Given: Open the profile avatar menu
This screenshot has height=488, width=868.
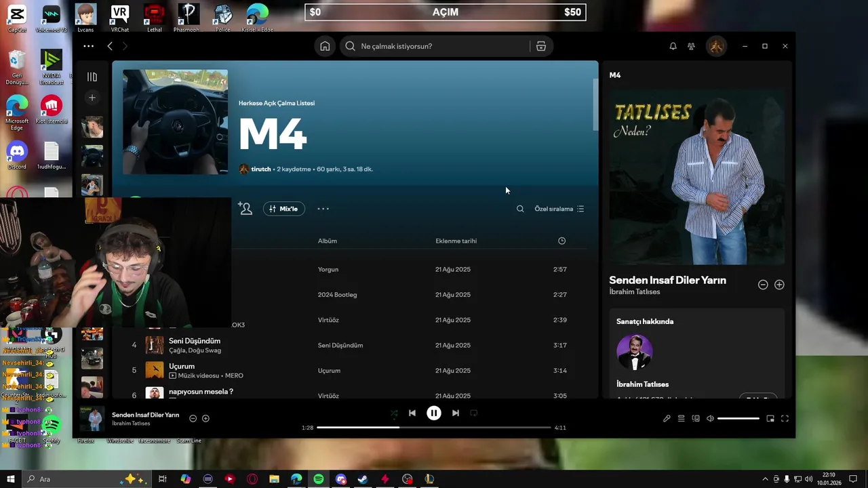Looking at the screenshot, I should [716, 46].
